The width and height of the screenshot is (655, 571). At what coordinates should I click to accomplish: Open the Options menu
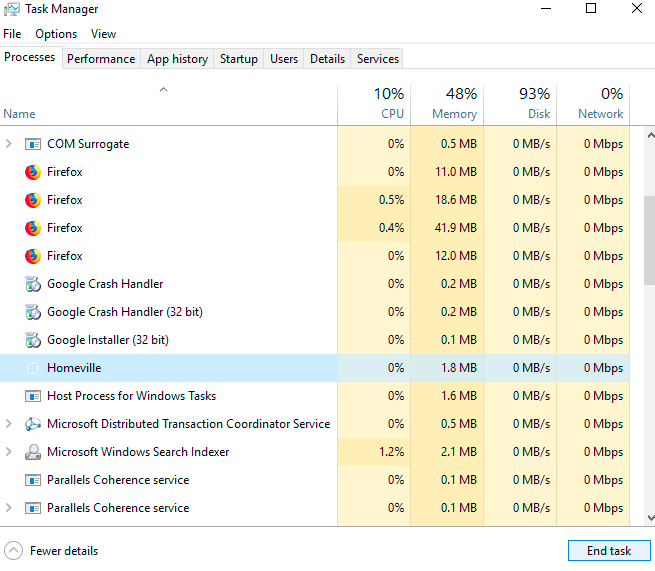[56, 34]
